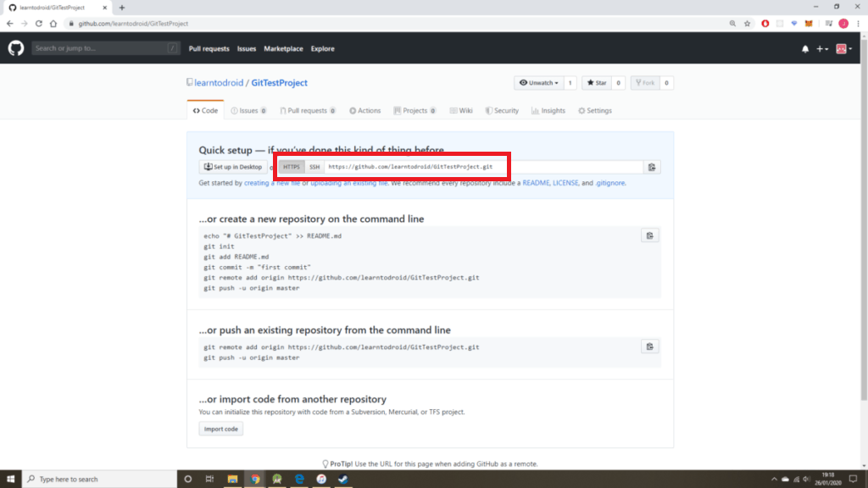Star the GitTestProject repository
The height and width of the screenshot is (488, 868).
[597, 83]
